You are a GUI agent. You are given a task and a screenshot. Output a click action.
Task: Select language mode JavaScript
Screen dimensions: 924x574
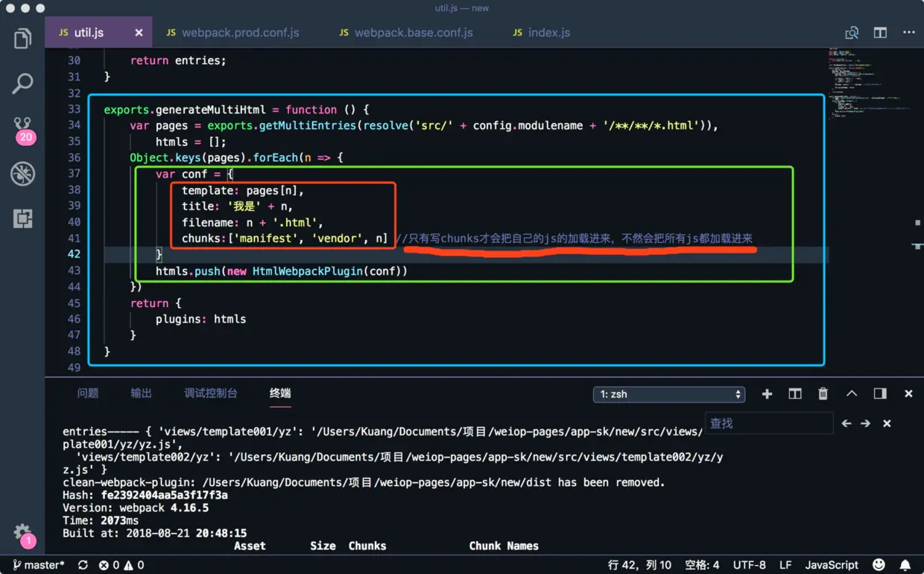pyautogui.click(x=832, y=565)
